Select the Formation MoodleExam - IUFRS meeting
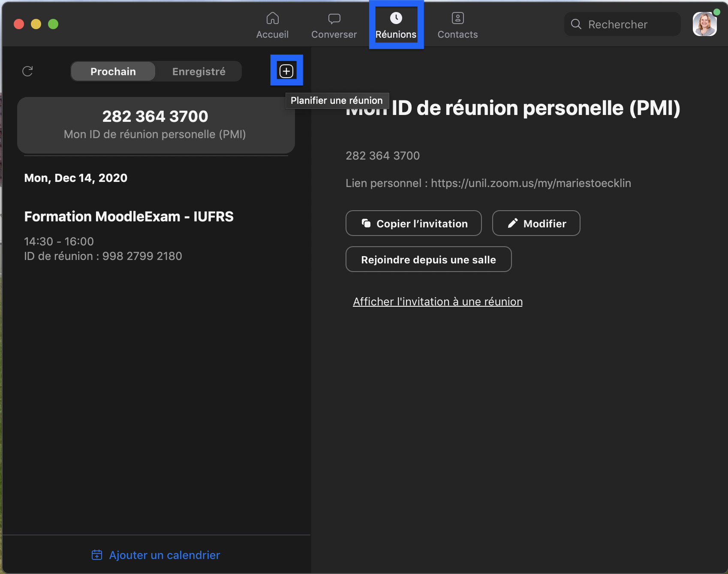The width and height of the screenshot is (728, 574). click(129, 217)
